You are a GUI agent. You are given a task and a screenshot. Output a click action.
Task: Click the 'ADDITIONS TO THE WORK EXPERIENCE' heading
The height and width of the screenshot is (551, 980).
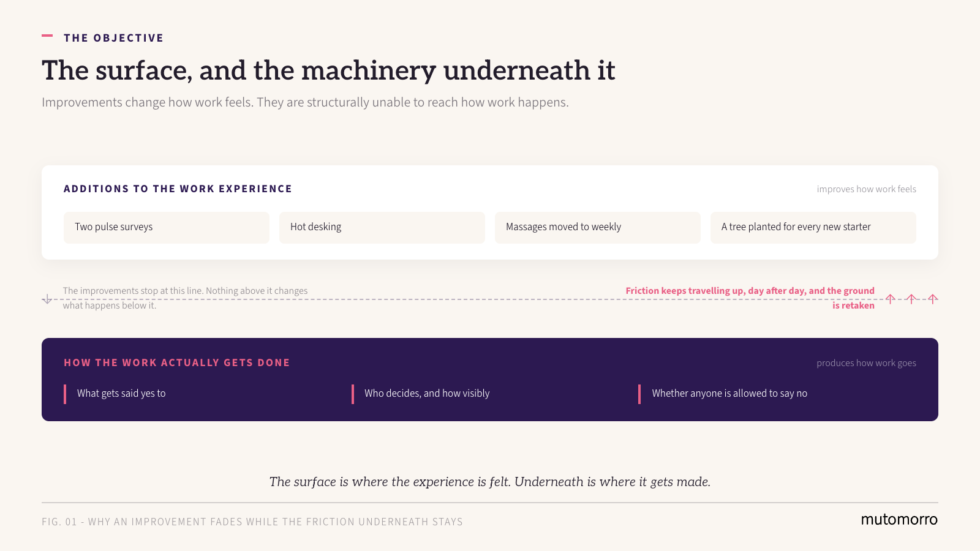coord(178,189)
